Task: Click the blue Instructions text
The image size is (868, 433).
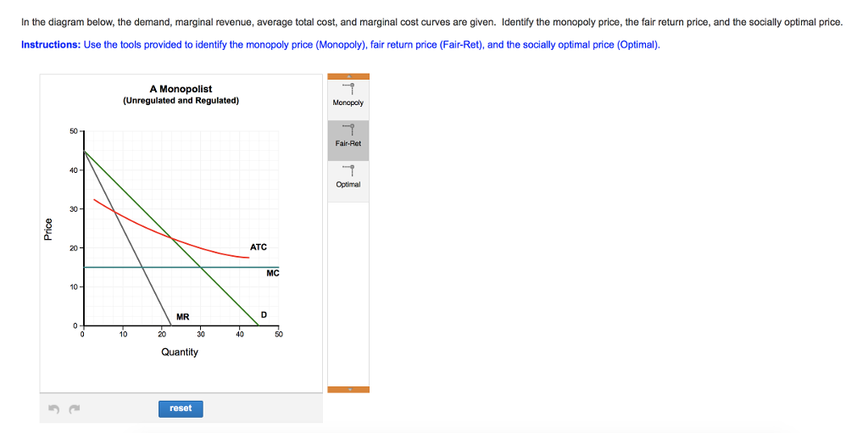Action: pos(51,45)
